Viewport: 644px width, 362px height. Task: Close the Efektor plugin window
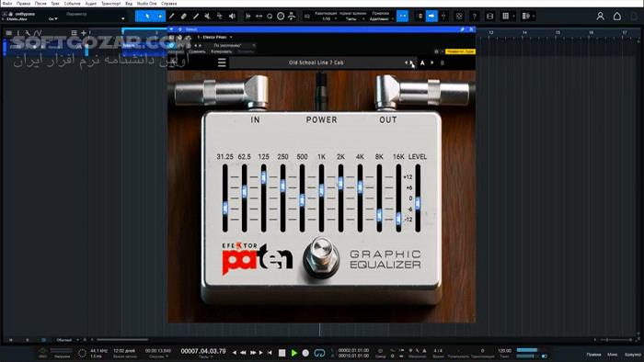471,29
